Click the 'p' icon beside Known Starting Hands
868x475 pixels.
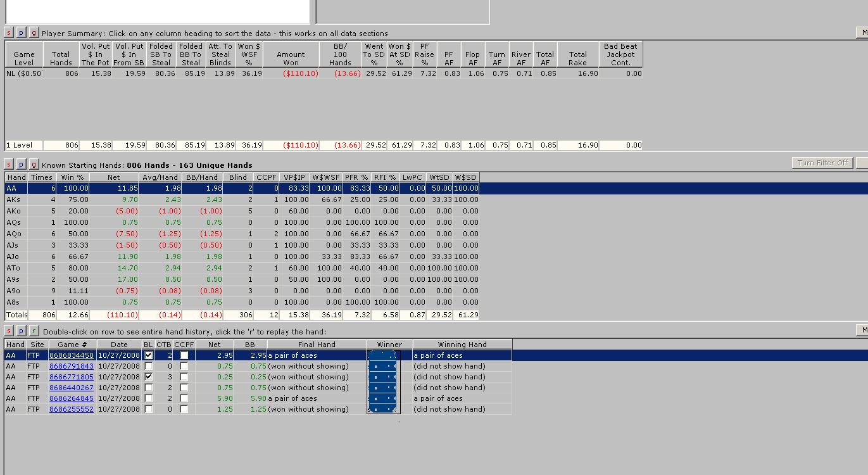click(x=21, y=164)
